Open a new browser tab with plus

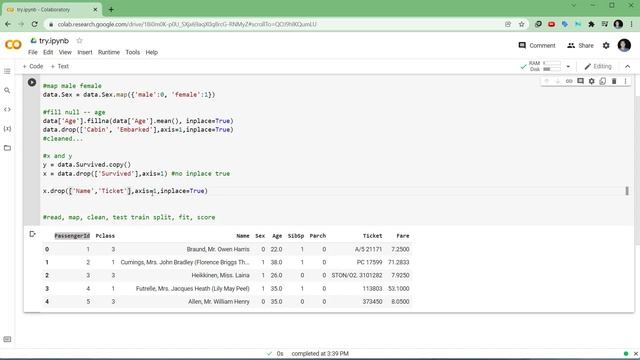pyautogui.click(x=111, y=9)
